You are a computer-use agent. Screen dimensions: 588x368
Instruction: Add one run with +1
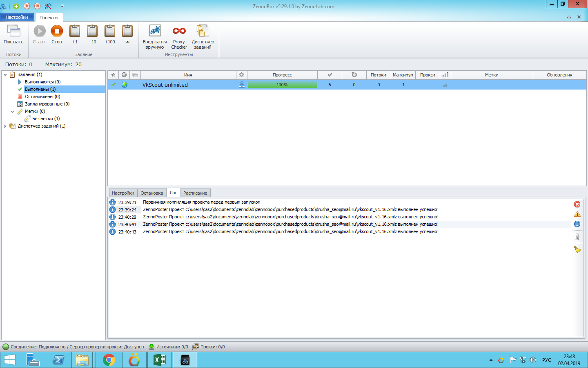75,34
